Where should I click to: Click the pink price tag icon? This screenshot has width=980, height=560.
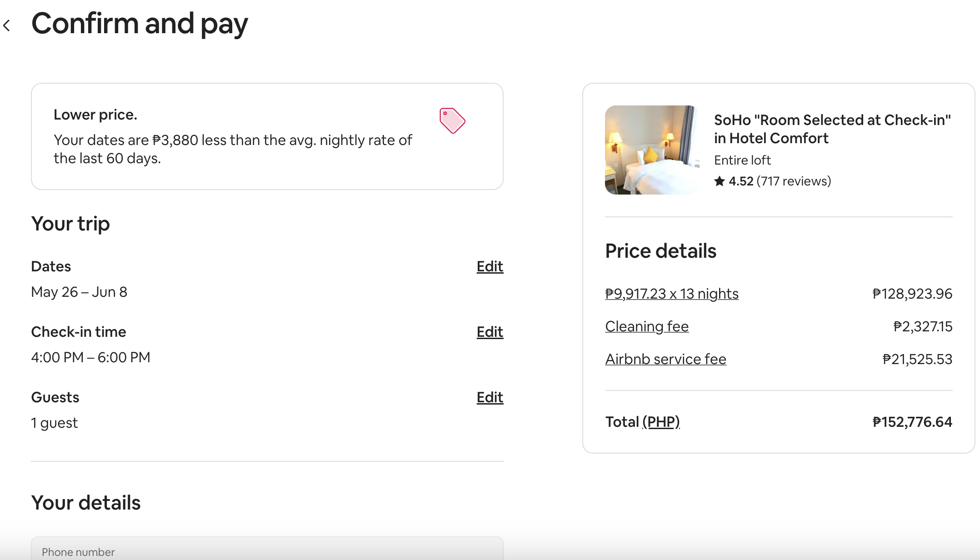452,120
